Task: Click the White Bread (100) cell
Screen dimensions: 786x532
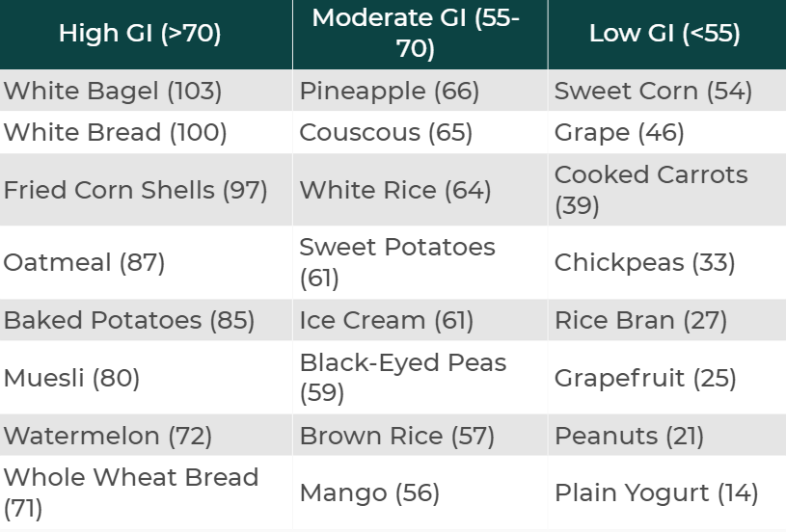Action: [116, 132]
